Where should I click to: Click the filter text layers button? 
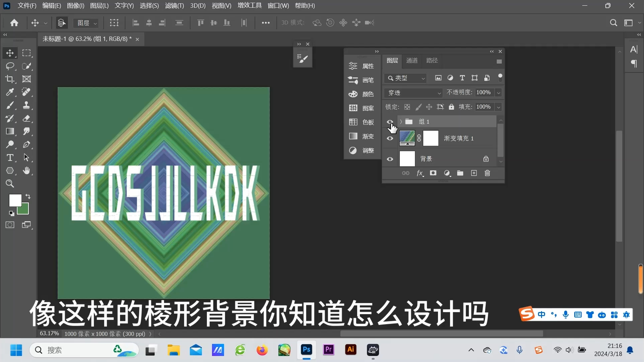click(462, 78)
